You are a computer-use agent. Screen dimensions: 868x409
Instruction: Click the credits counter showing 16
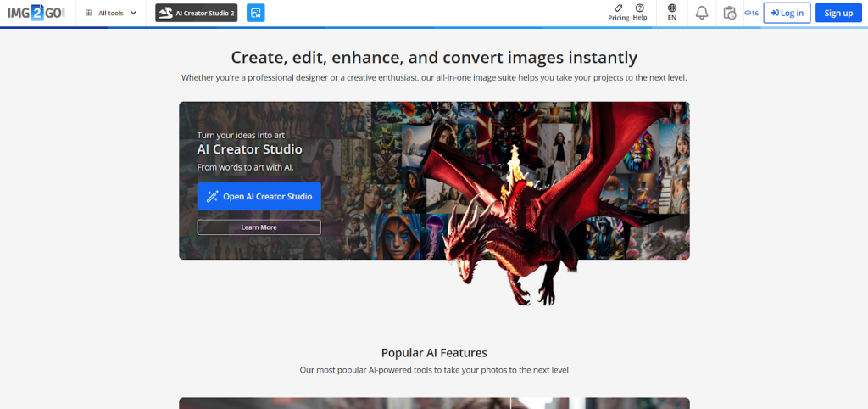[751, 13]
